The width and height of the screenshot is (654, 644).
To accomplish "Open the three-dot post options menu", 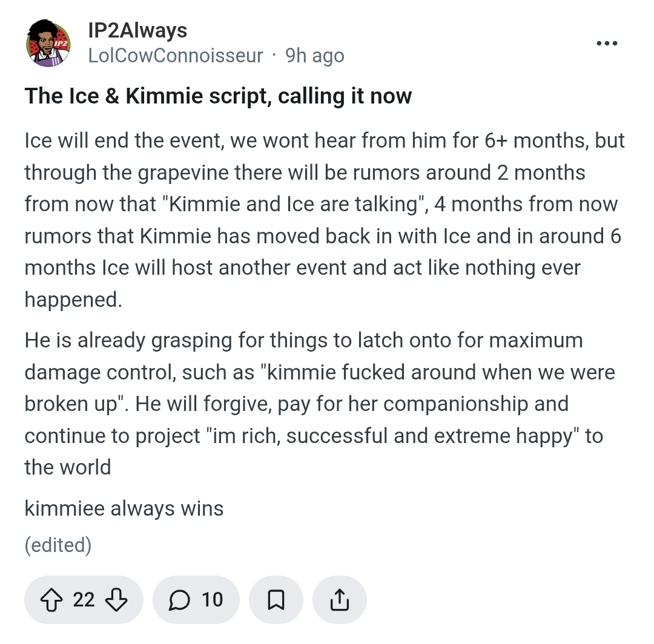I will (607, 43).
